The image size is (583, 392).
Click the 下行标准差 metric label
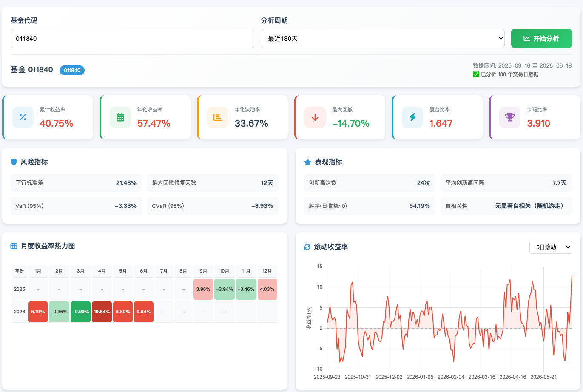pyautogui.click(x=29, y=183)
